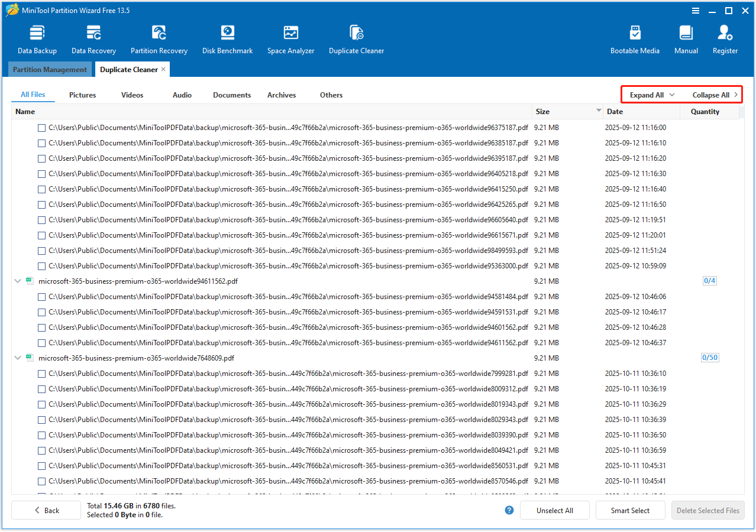The width and height of the screenshot is (756, 532).
Task: Open the Pictures filter tab
Action: tap(82, 95)
